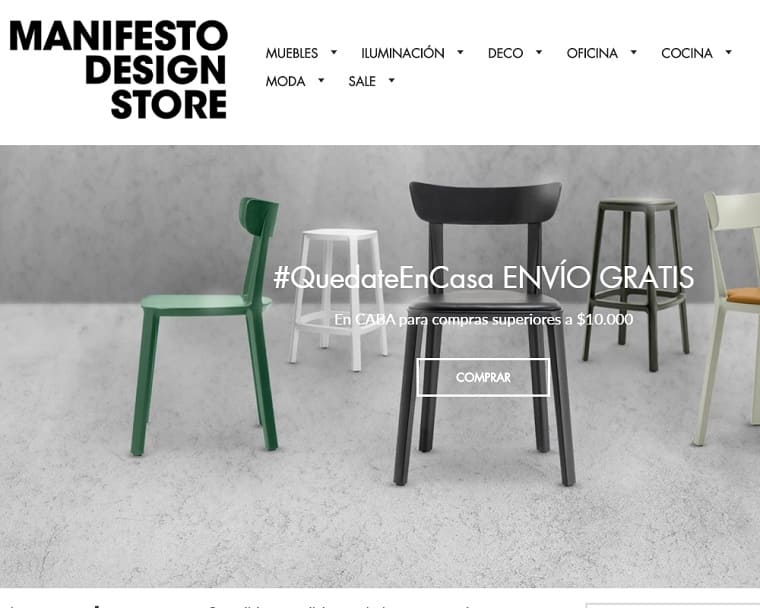Expand the SALE dropdown arrow

pos(392,80)
